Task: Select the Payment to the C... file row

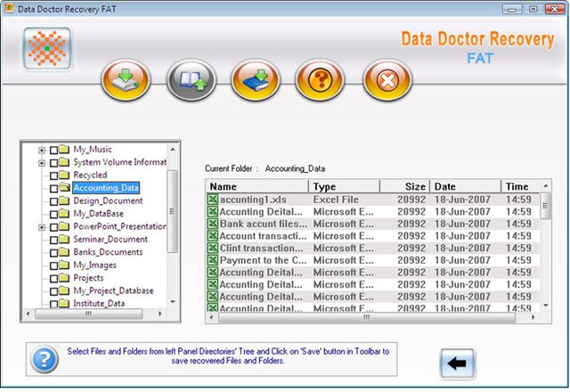Action: coord(373,260)
